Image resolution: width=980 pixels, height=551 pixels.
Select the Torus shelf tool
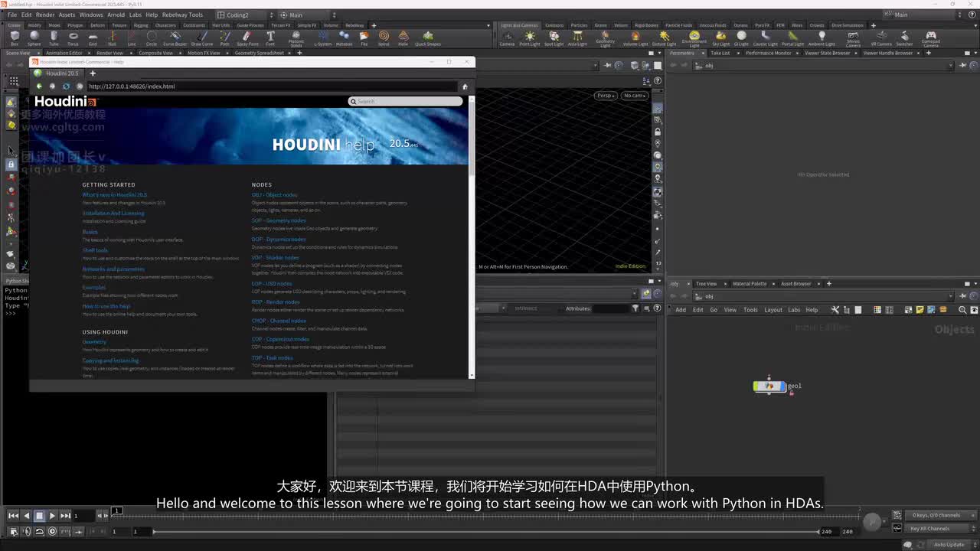[x=73, y=37]
